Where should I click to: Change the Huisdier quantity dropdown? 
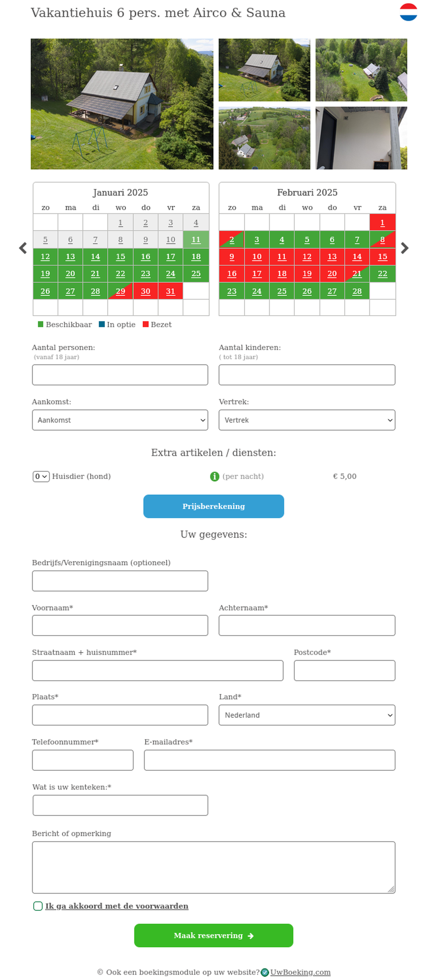[41, 476]
